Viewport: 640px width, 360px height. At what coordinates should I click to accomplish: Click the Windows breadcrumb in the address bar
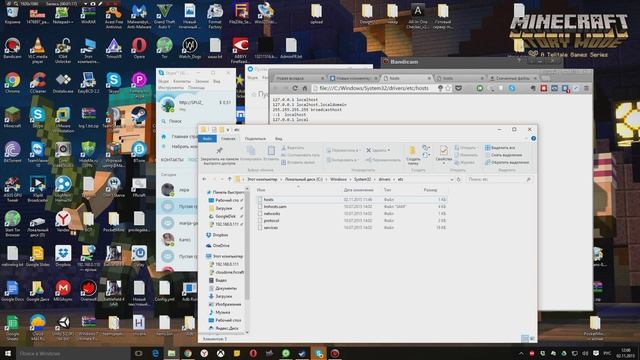[338, 179]
